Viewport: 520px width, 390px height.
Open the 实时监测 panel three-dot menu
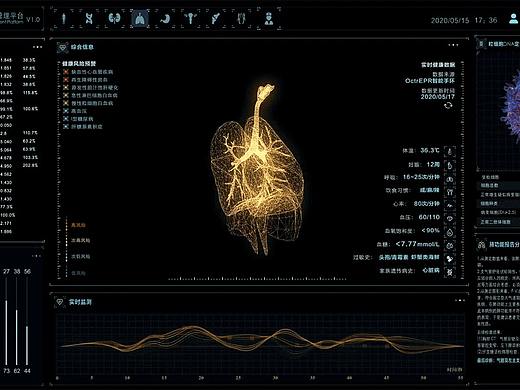[x=460, y=300]
